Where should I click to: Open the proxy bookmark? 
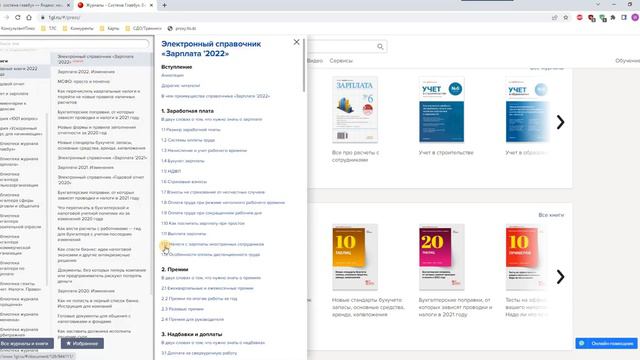[182, 29]
